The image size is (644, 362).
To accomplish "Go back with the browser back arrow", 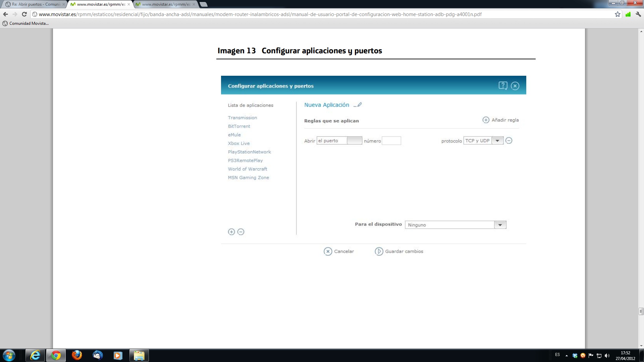I will point(5,14).
